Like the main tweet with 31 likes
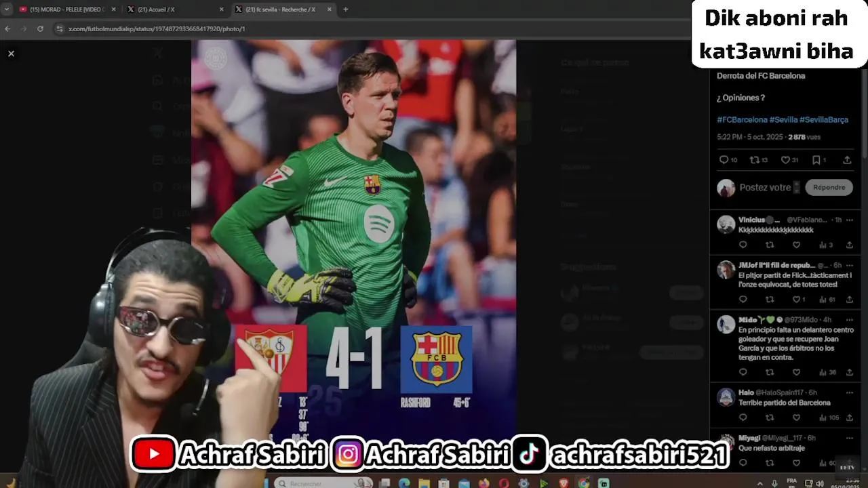 point(785,160)
